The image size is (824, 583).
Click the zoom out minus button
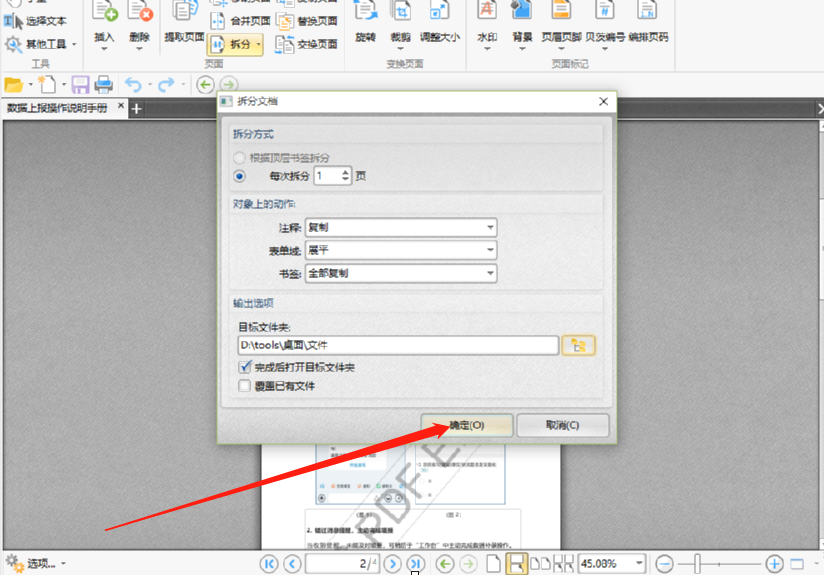tap(664, 564)
